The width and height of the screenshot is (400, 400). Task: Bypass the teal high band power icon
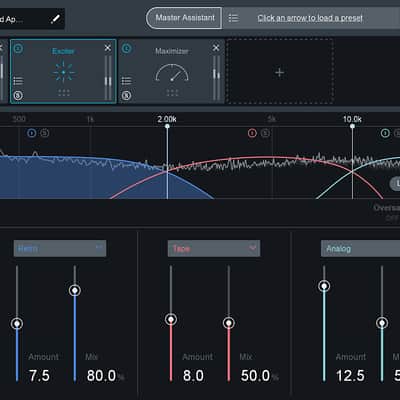click(x=385, y=133)
